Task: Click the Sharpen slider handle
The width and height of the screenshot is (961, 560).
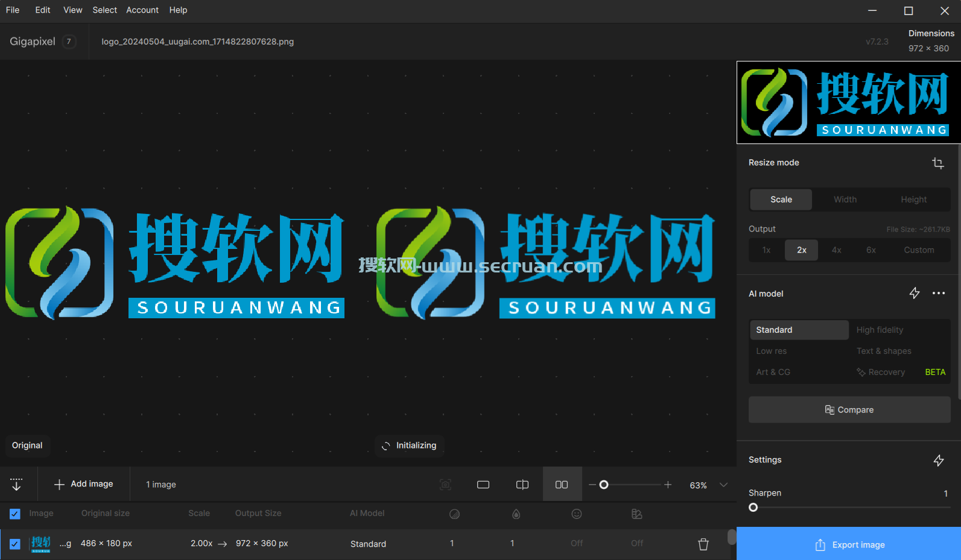Action: coord(753,508)
